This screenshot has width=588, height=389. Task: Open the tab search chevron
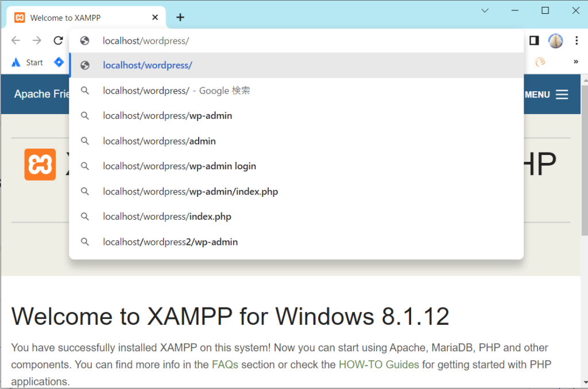pos(485,10)
